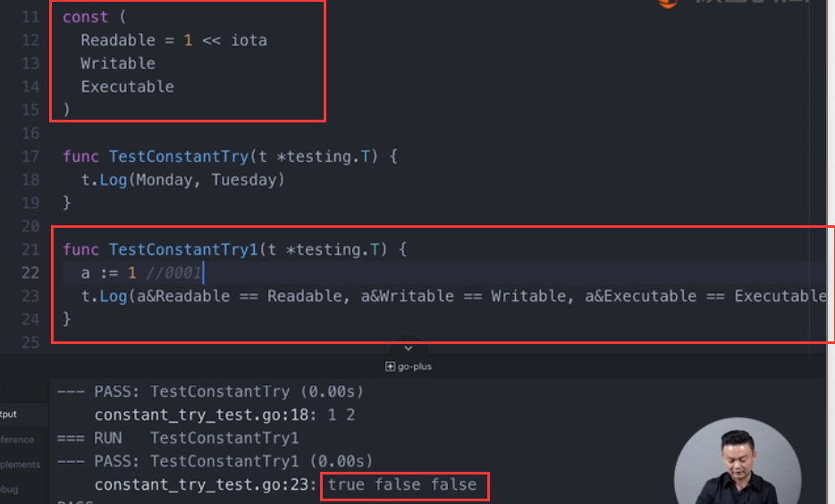Viewport: 835px width, 504px height.
Task: Click the orange logo watermark at top
Action: pyautogui.click(x=669, y=4)
